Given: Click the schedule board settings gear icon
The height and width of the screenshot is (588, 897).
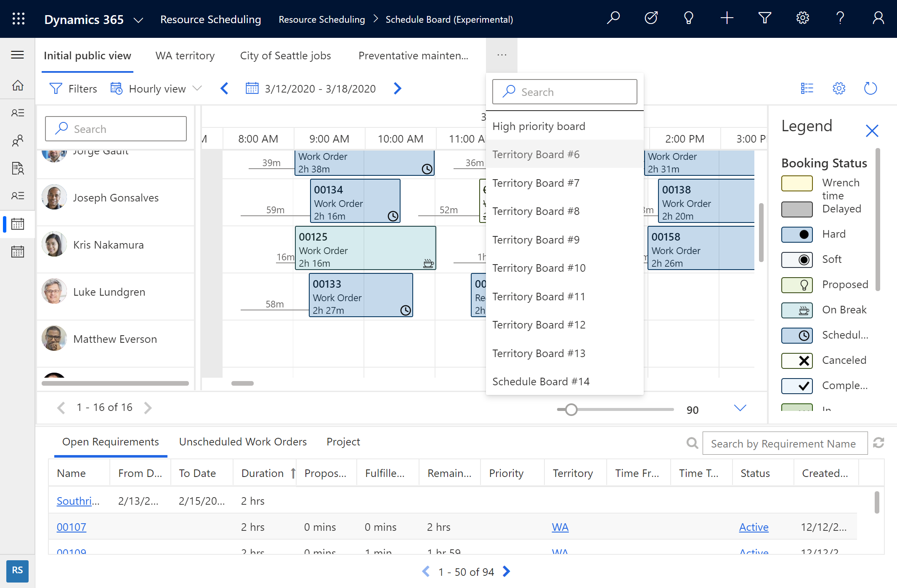Looking at the screenshot, I should 839,87.
